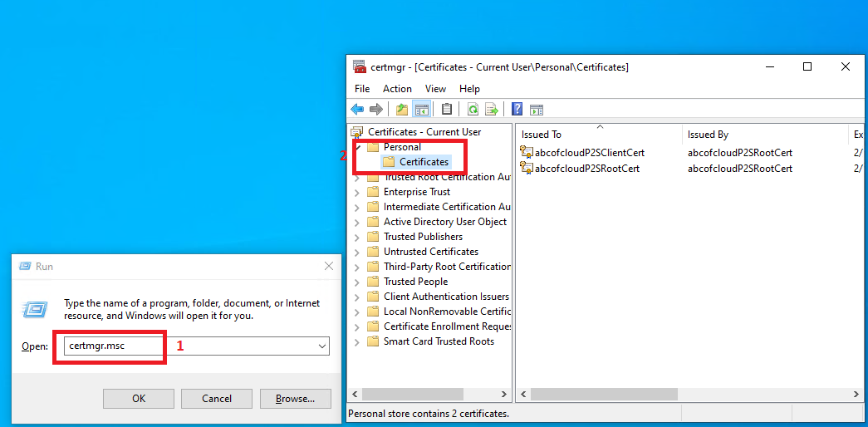Expand Active Directory User Object node

(357, 222)
